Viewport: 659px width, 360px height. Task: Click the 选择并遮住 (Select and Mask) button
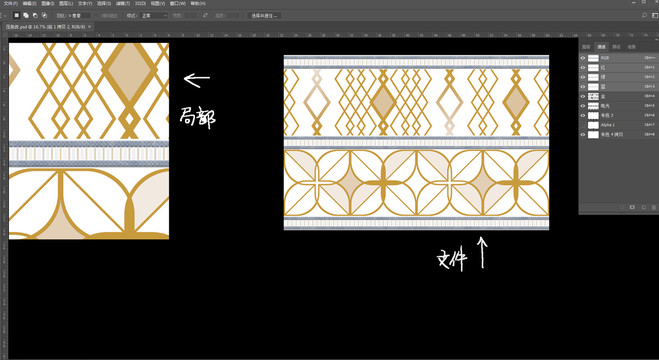pos(264,16)
